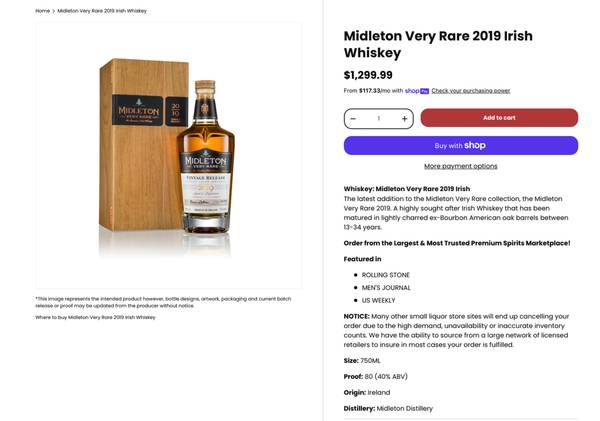Open More payment options
Viewport: 600px width, 421px height.
[x=460, y=166]
